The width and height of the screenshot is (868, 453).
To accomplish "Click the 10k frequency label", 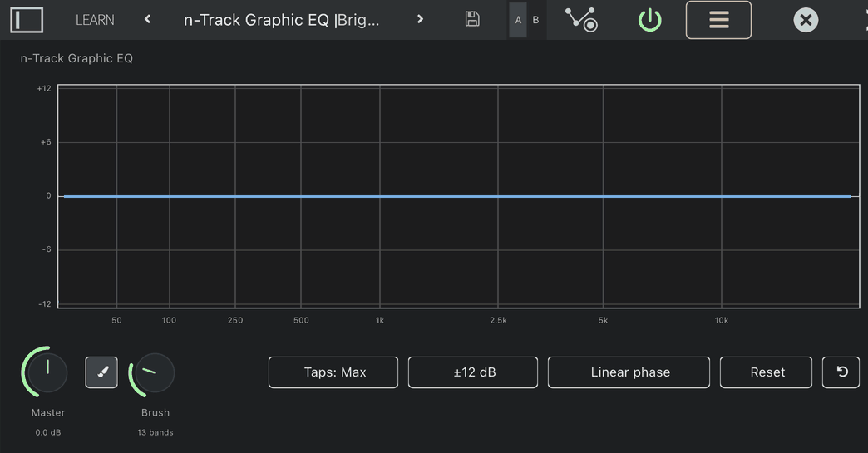I will 722,320.
